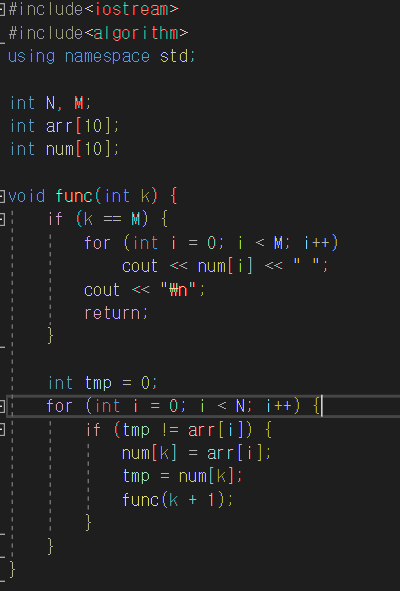Collapse the #include block fold marker
This screenshot has height=591, width=400.
click(2, 9)
